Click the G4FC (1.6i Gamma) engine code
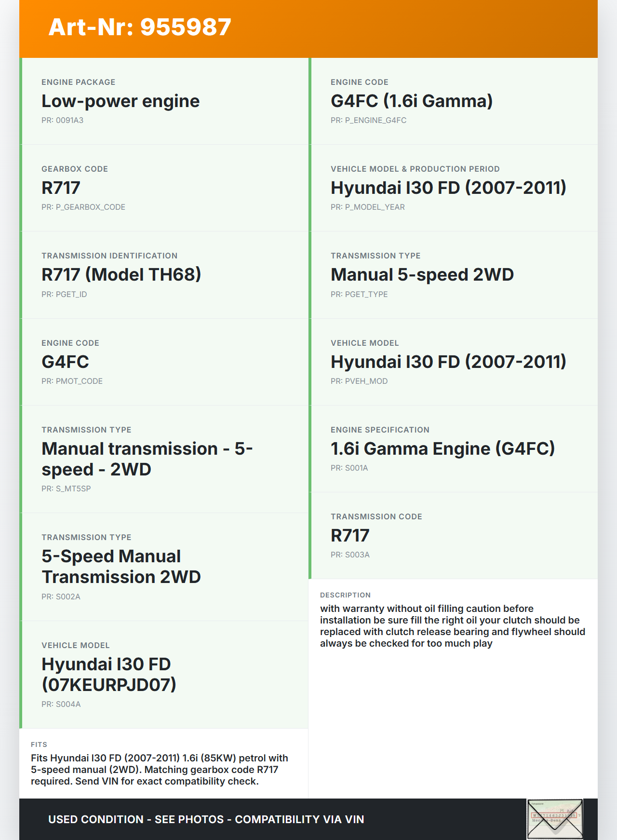Image resolution: width=617 pixels, height=840 pixels. click(411, 101)
